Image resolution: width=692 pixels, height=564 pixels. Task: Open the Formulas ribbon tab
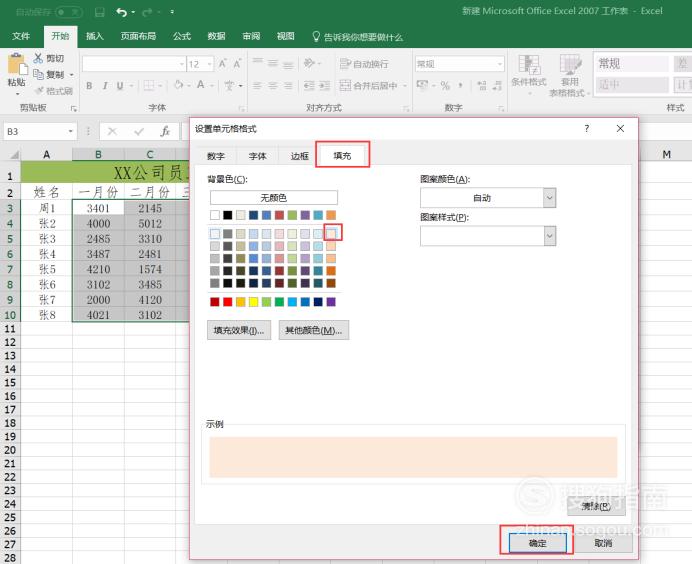click(x=182, y=36)
